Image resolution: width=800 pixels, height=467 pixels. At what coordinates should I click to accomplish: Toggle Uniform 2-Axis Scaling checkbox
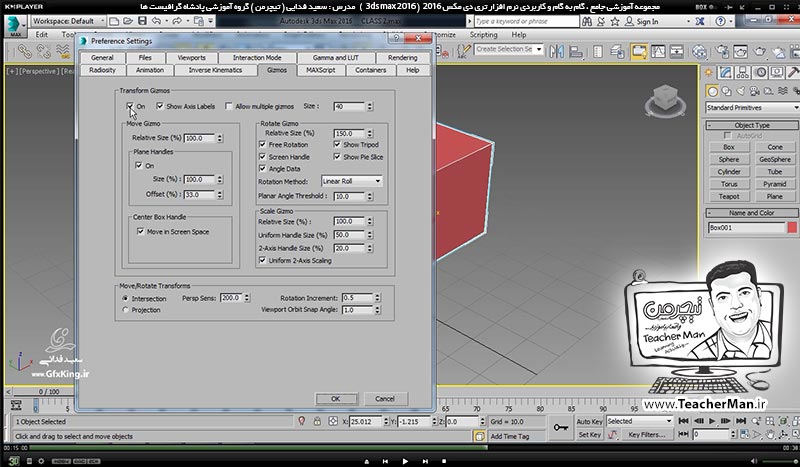[x=263, y=260]
